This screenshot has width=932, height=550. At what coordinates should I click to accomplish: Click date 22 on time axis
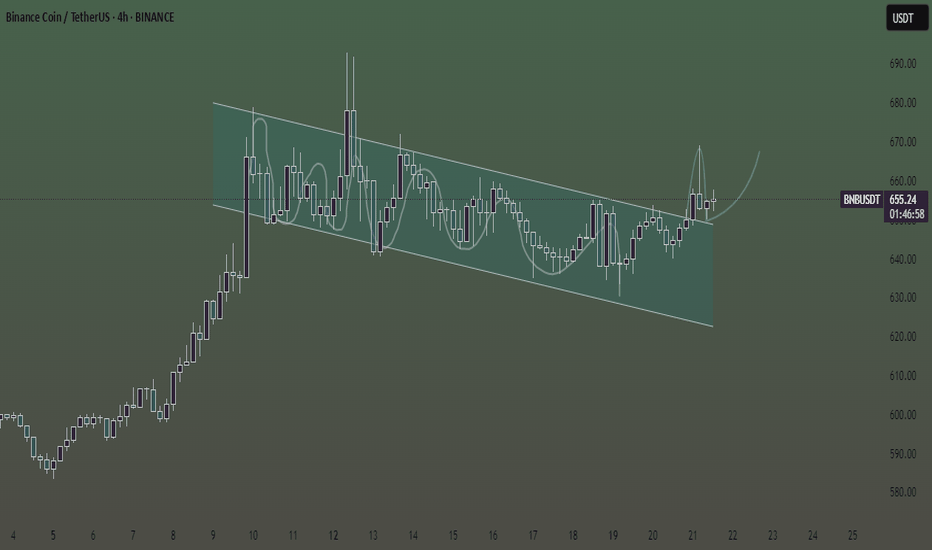coord(732,536)
